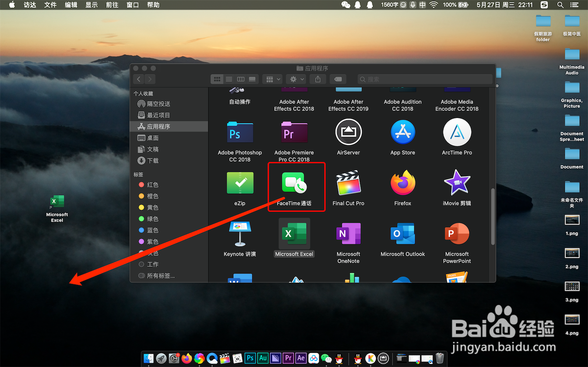
Task: Open System Preferences from the Dock
Action: click(174, 358)
